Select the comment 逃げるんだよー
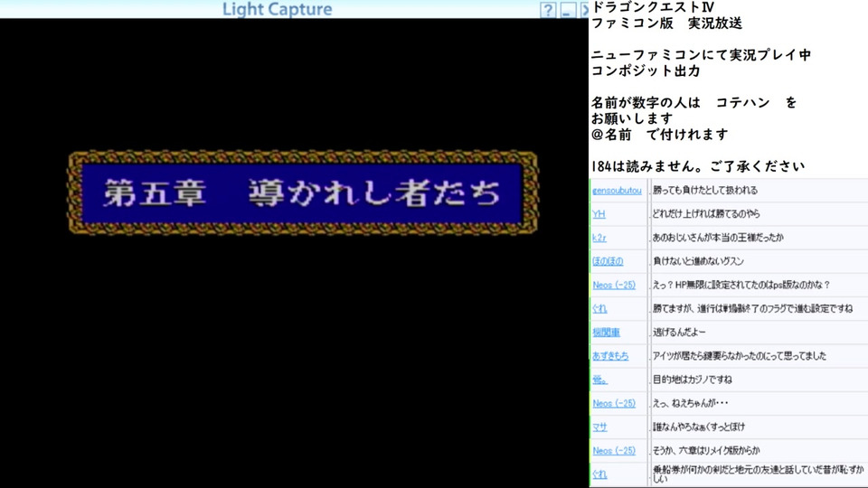 pos(679,333)
